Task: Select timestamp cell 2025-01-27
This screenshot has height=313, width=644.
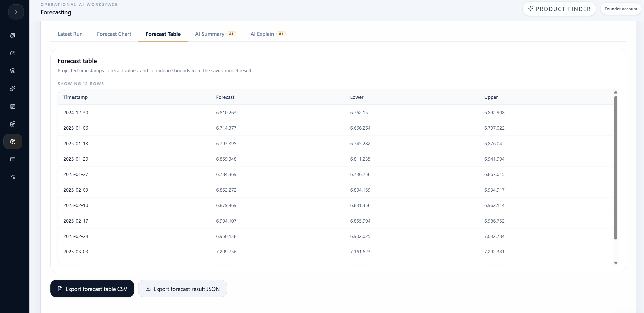Action: tap(76, 174)
